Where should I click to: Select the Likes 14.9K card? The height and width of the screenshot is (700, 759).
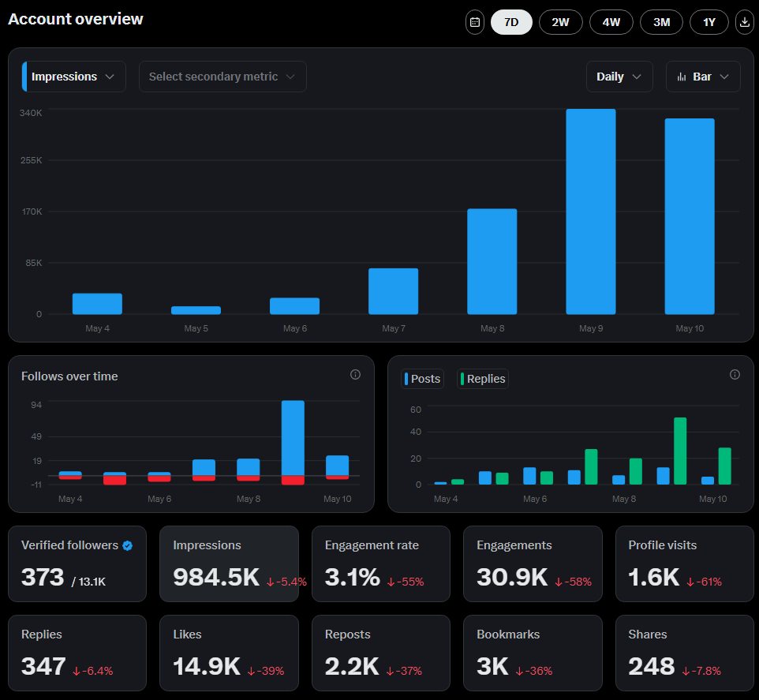coord(230,653)
